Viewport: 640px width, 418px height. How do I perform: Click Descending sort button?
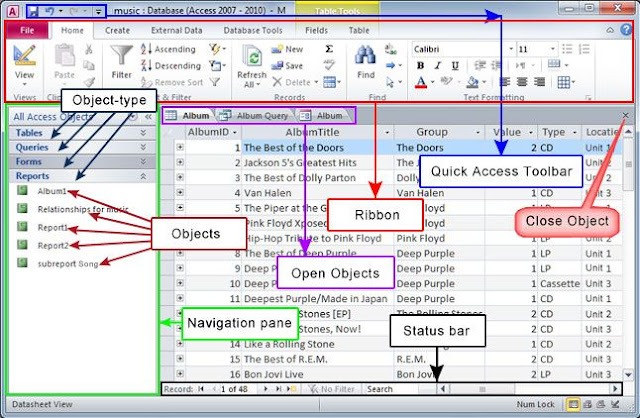[x=167, y=66]
